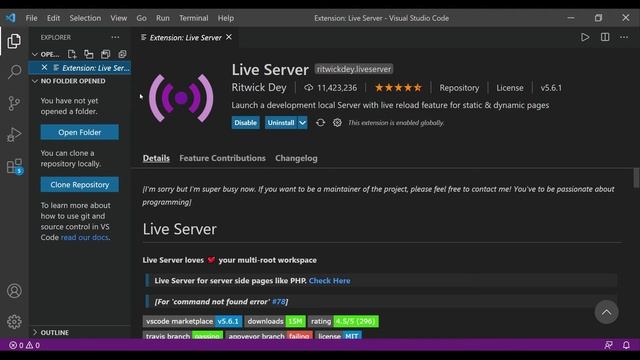Open the Repository link

[459, 88]
